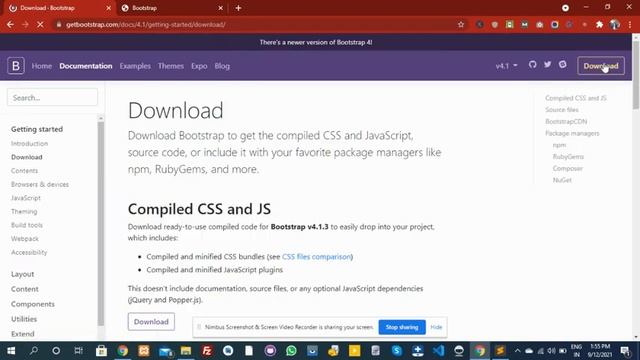Open Browsers & devices in sidebar
Screen dimensions: 640x360
(x=40, y=184)
